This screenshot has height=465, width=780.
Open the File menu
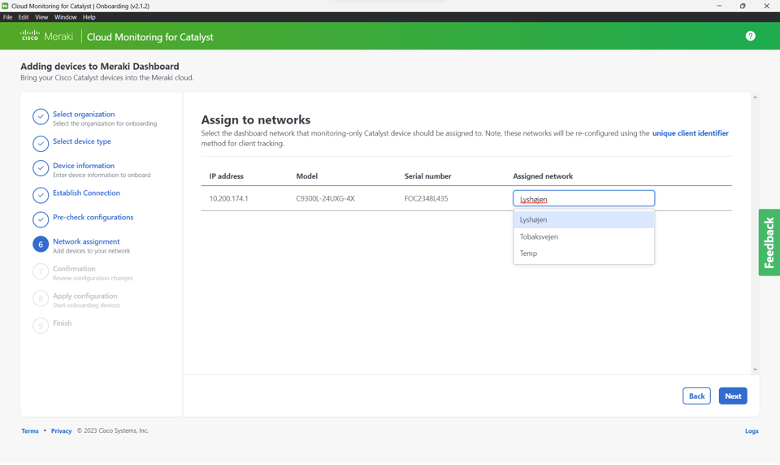click(x=8, y=17)
